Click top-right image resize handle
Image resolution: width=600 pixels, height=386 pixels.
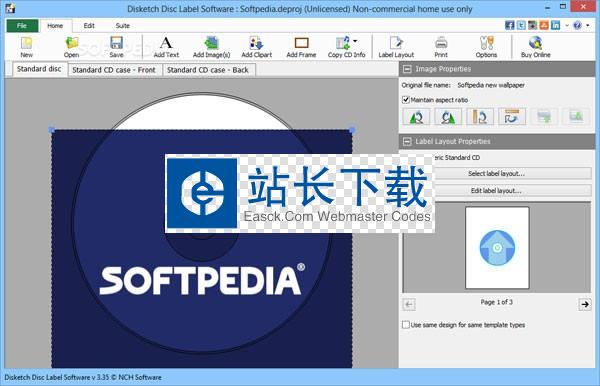(352, 130)
